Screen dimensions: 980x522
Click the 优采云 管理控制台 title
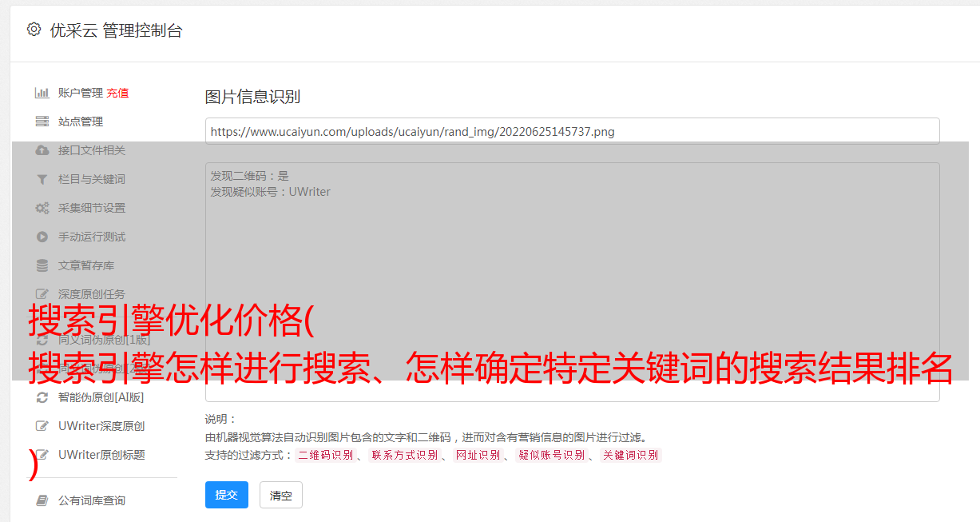[x=116, y=30]
